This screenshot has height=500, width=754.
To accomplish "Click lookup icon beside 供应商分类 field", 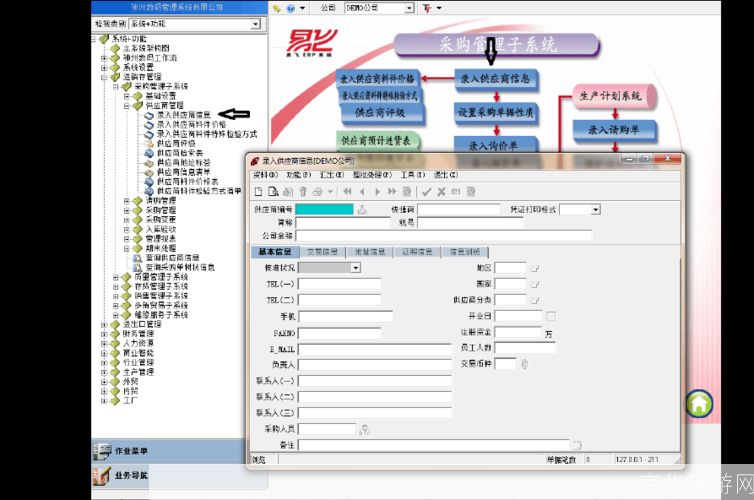I will pyautogui.click(x=535, y=300).
